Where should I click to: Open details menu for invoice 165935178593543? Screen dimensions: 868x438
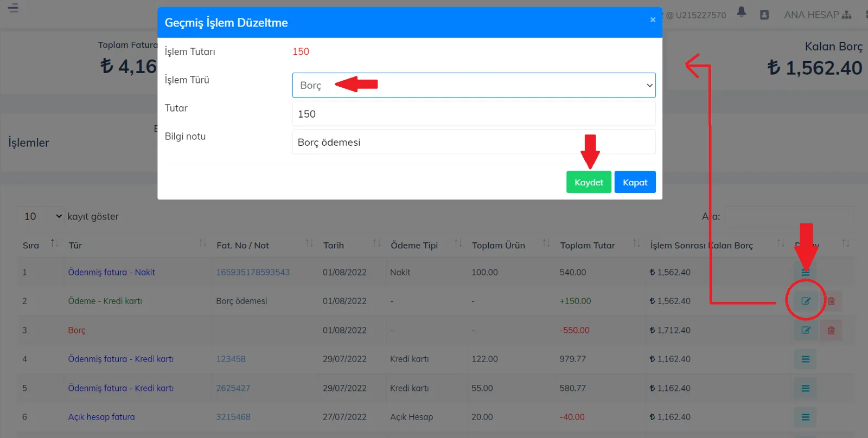(x=806, y=272)
